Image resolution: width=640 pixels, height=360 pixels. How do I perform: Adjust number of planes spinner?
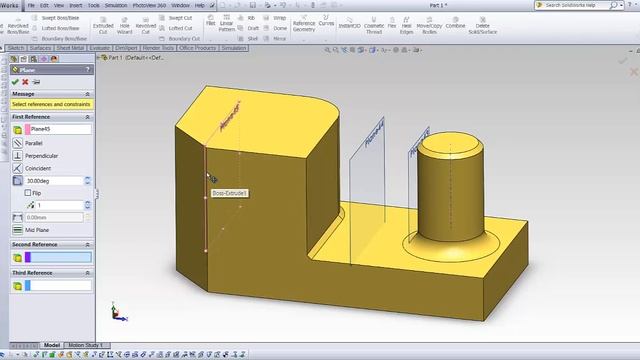(x=87, y=205)
